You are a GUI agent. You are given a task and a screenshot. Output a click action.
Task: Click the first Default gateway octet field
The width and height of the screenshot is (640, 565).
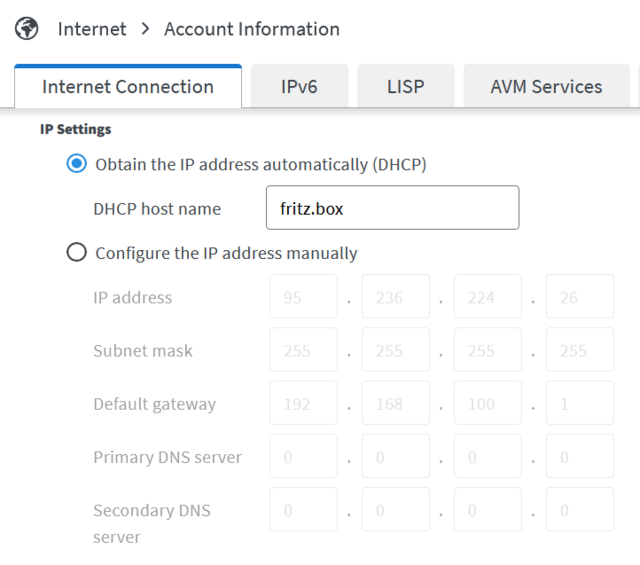[x=303, y=404]
